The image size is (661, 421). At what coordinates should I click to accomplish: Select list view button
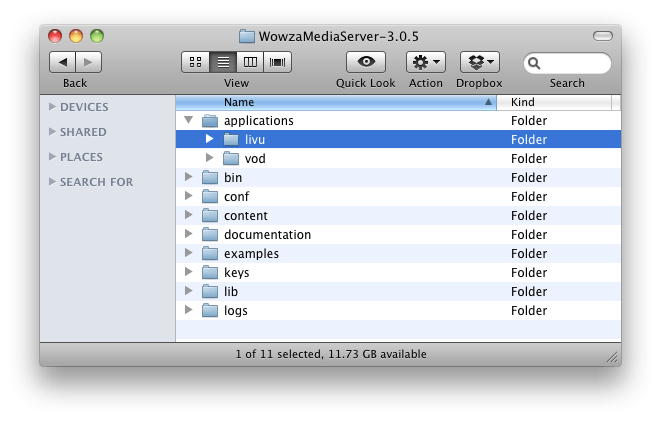point(223,62)
